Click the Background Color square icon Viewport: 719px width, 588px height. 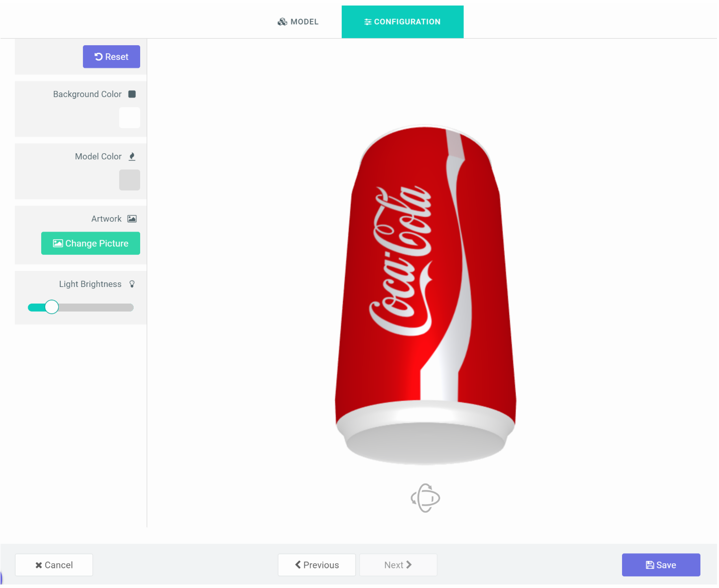pyautogui.click(x=132, y=94)
